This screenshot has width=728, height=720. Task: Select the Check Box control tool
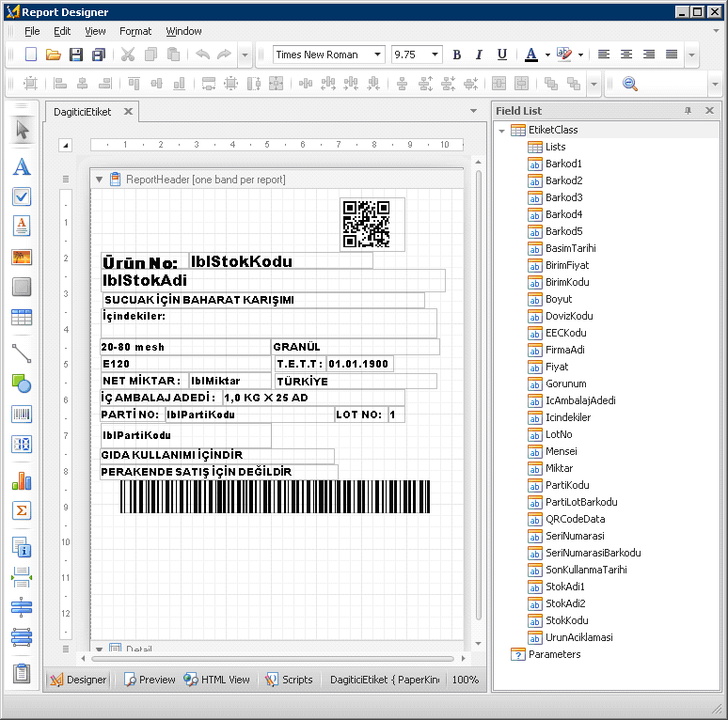[22, 196]
